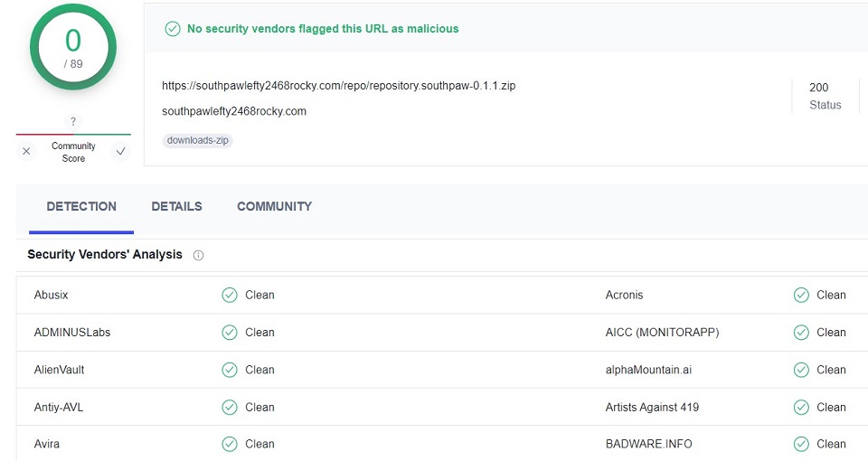Click the Clean result text for BADWARE.INFO

[831, 444]
